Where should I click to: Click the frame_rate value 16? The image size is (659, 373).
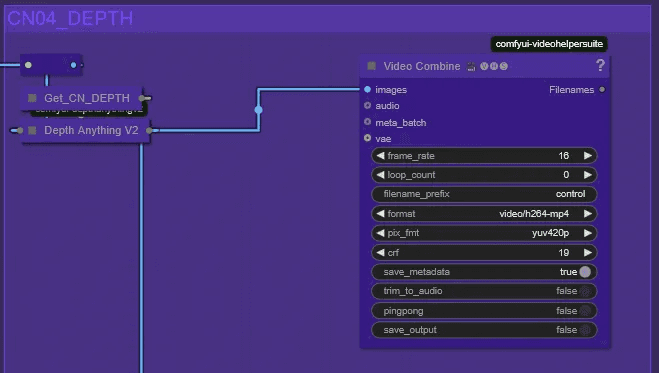click(564, 156)
